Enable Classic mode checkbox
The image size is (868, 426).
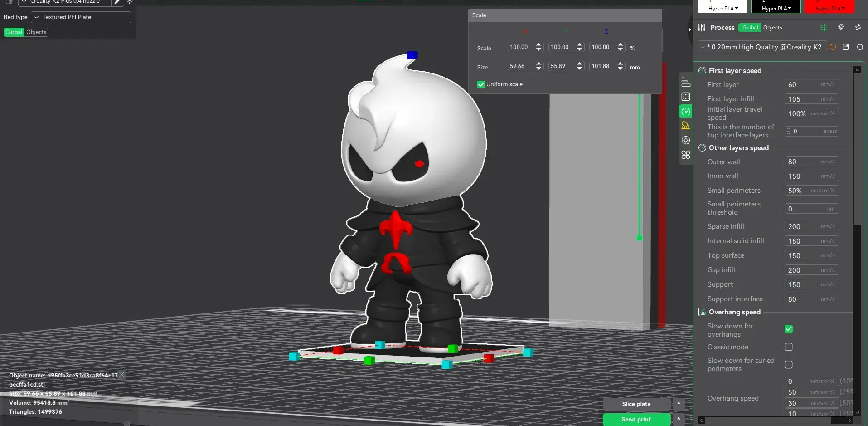click(789, 347)
